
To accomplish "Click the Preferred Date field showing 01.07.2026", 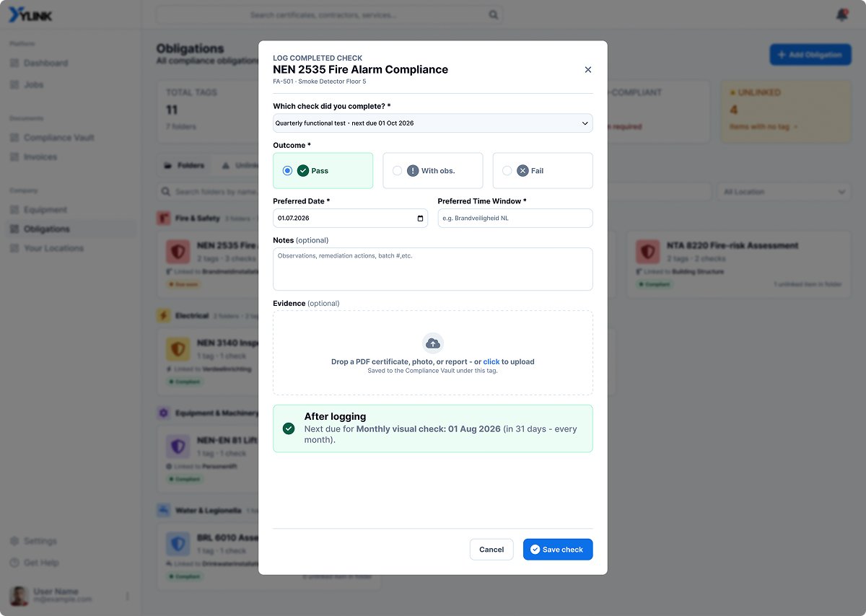I will coord(350,219).
